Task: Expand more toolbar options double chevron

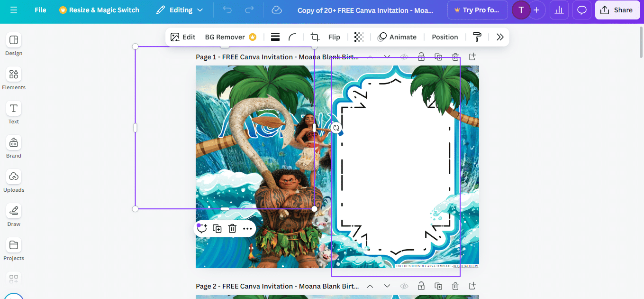Action: [x=500, y=37]
